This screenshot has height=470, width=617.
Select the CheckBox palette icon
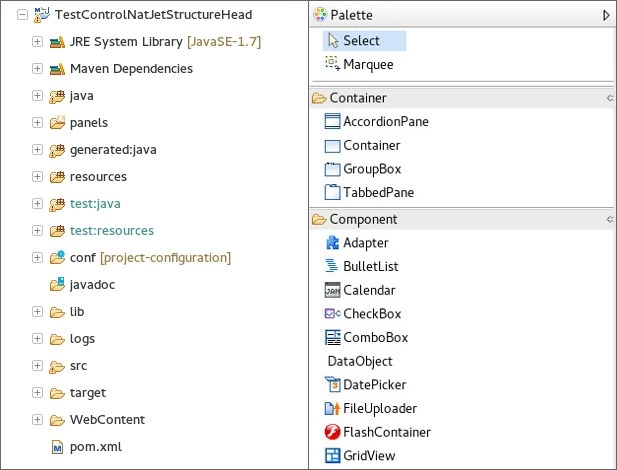pyautogui.click(x=332, y=314)
